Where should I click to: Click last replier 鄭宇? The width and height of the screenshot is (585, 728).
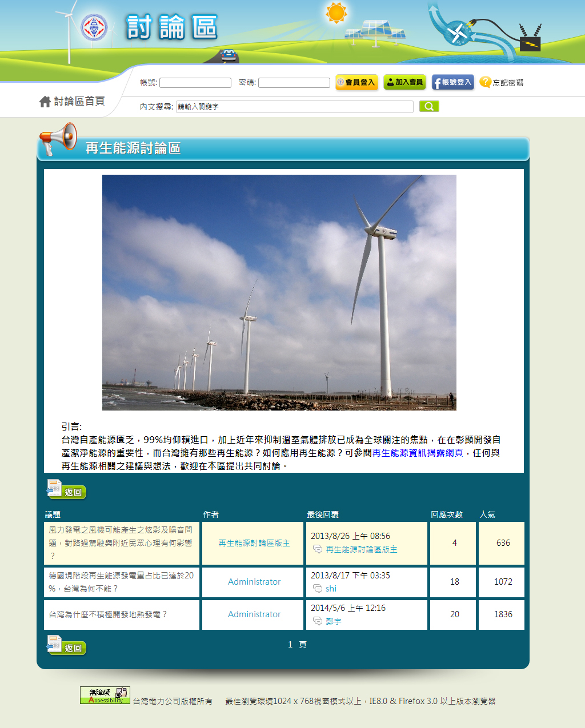click(334, 621)
